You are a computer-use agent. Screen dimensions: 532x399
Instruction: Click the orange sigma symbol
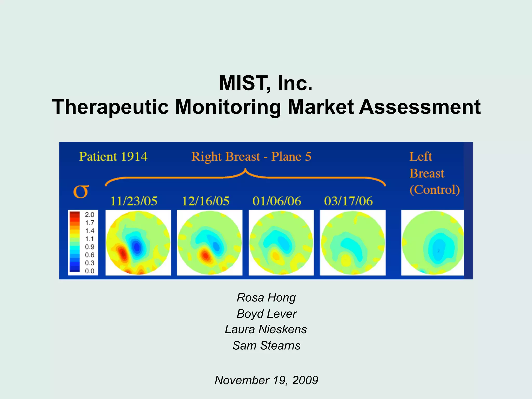point(81,191)
